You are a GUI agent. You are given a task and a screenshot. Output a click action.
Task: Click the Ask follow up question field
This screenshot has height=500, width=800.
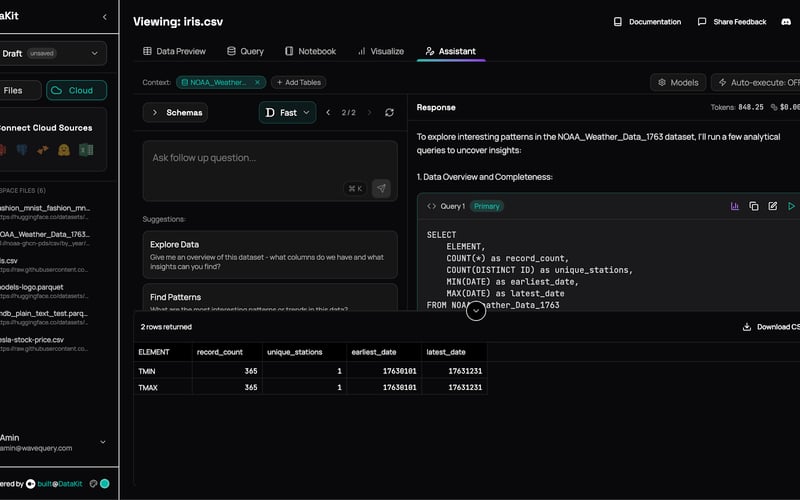[x=270, y=171]
